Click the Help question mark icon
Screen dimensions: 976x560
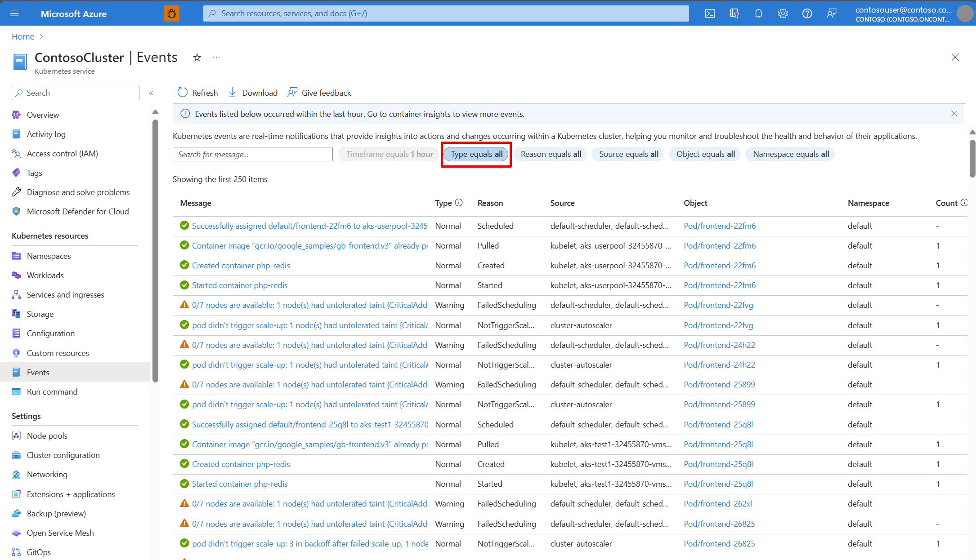pos(807,13)
